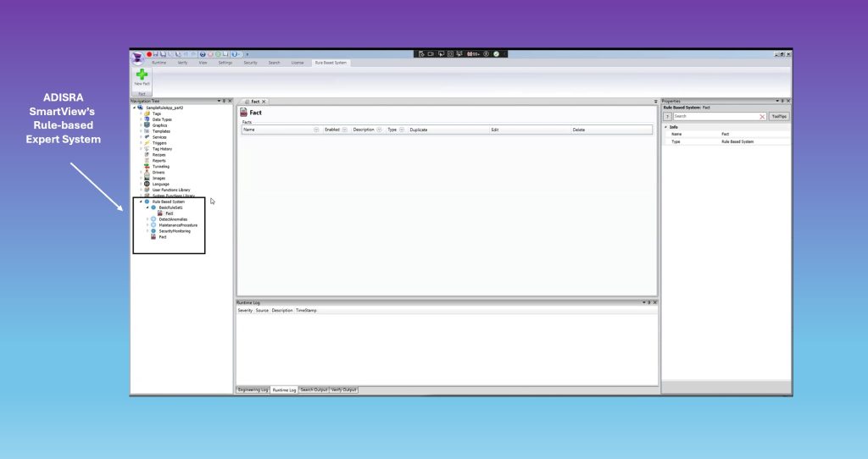Select the Rule Based System ribbon tab
This screenshot has height=459, width=868.
pyautogui.click(x=331, y=63)
